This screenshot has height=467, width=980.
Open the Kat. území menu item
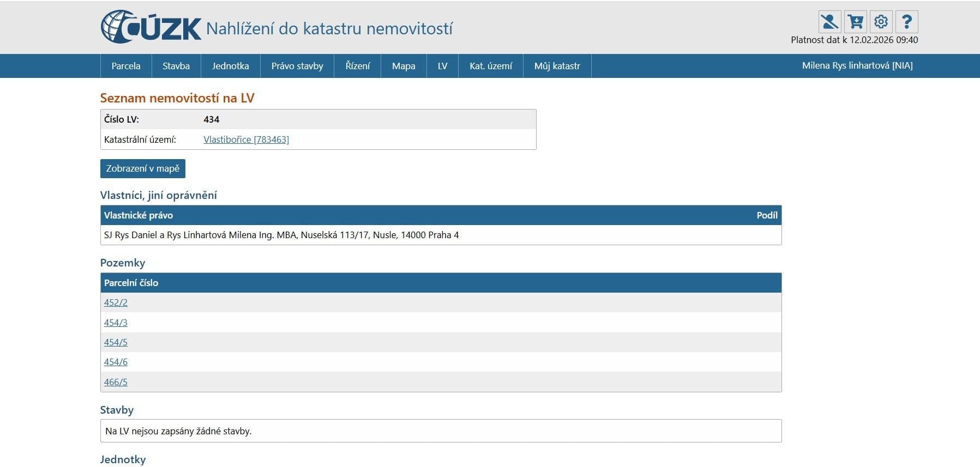(491, 66)
